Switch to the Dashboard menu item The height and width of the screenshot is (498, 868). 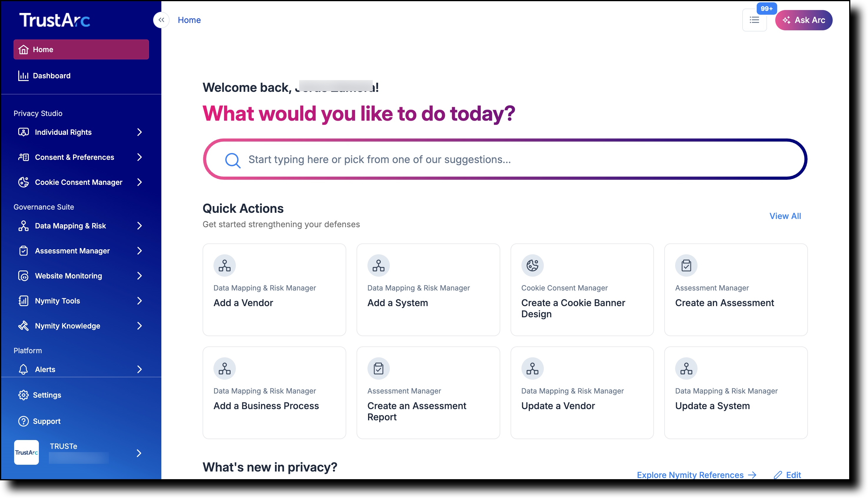click(x=51, y=76)
